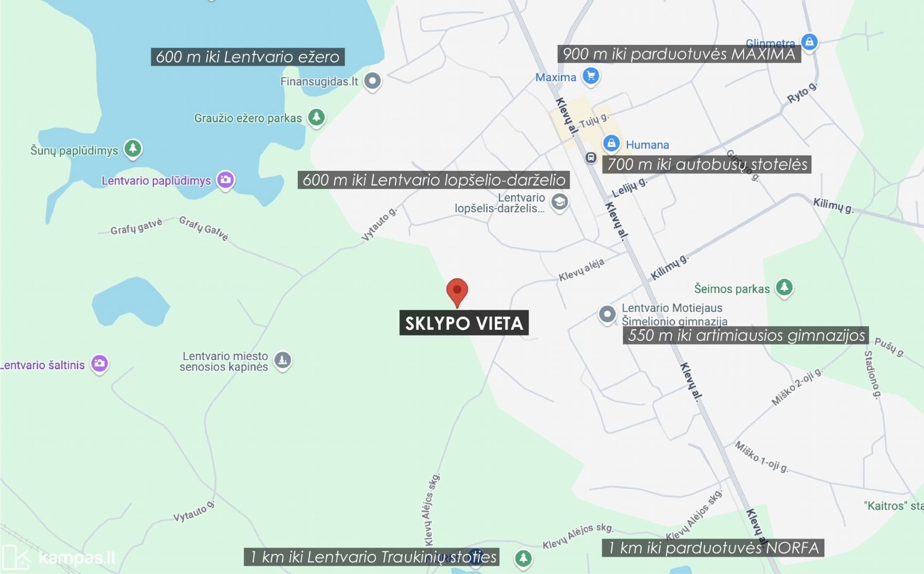
Task: Click the Lentvario miesto senosios kapinės icon
Action: [x=283, y=360]
